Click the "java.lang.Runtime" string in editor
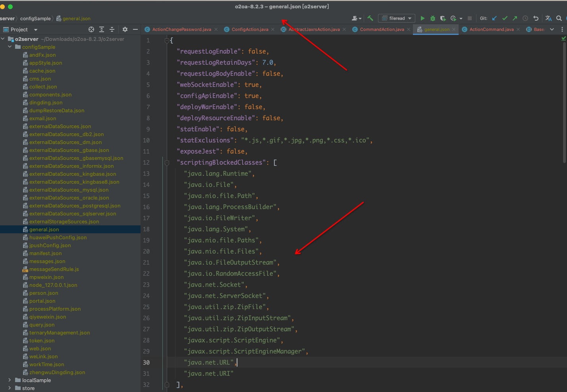The image size is (567, 392). point(218,174)
